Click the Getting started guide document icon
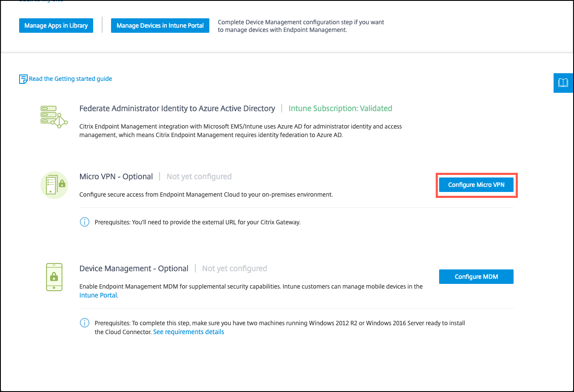The image size is (574, 392). (x=23, y=79)
